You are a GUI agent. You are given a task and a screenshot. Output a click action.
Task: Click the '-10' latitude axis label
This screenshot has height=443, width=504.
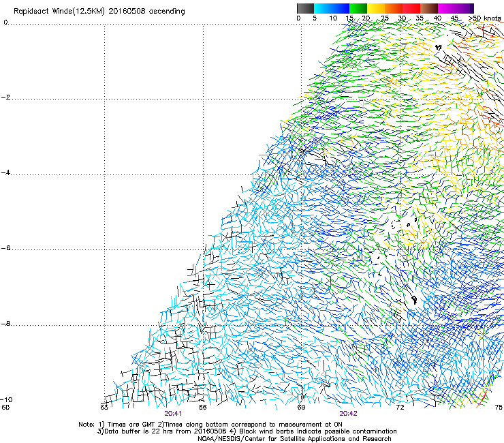pos(6,399)
